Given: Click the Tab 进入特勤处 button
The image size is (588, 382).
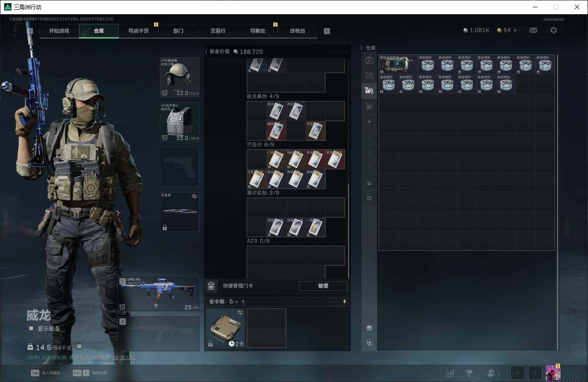Looking at the screenshot, I should pos(45,373).
